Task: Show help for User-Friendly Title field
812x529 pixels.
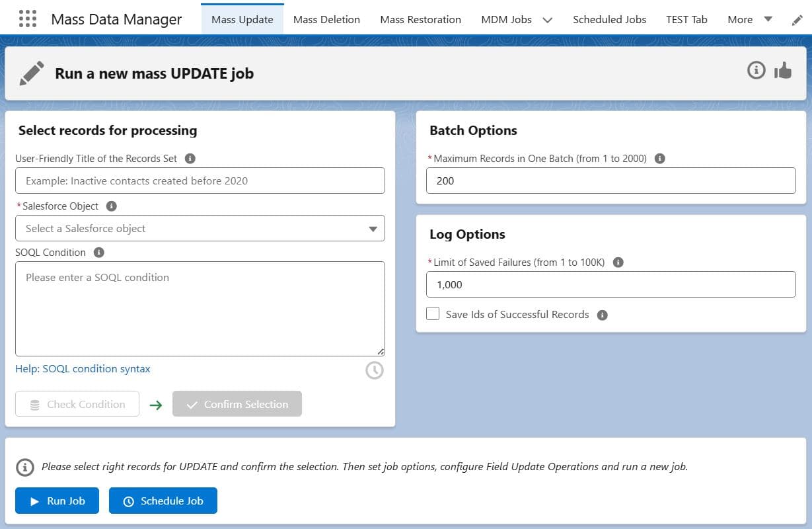Action: pyautogui.click(x=190, y=159)
